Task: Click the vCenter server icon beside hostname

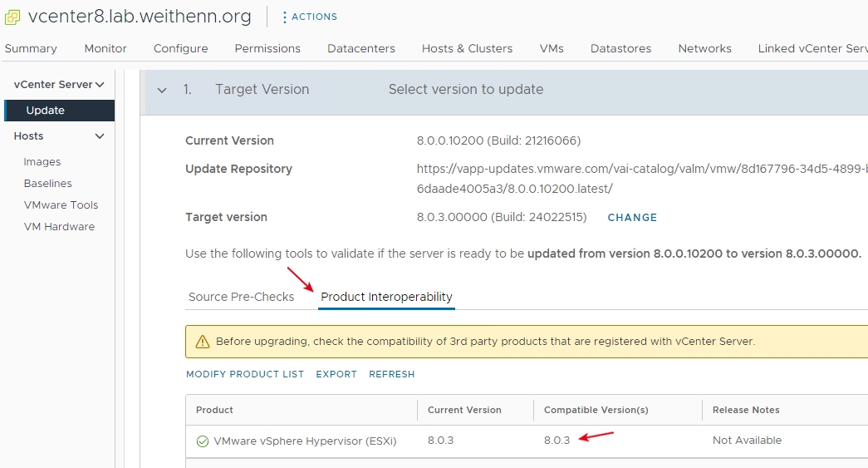Action: (x=12, y=17)
